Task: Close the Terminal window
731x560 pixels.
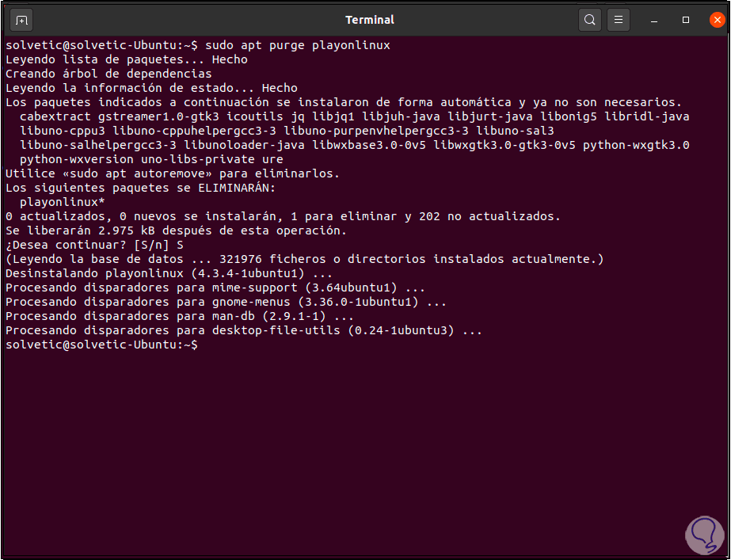Action: click(x=718, y=19)
